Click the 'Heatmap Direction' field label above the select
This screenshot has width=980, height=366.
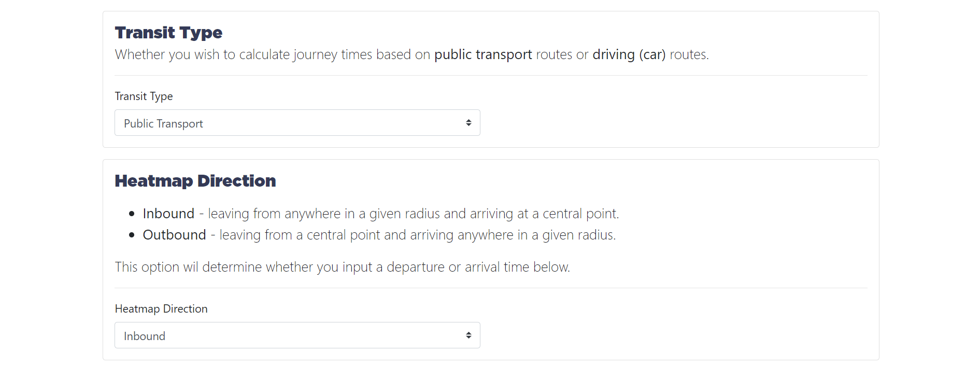[161, 309]
